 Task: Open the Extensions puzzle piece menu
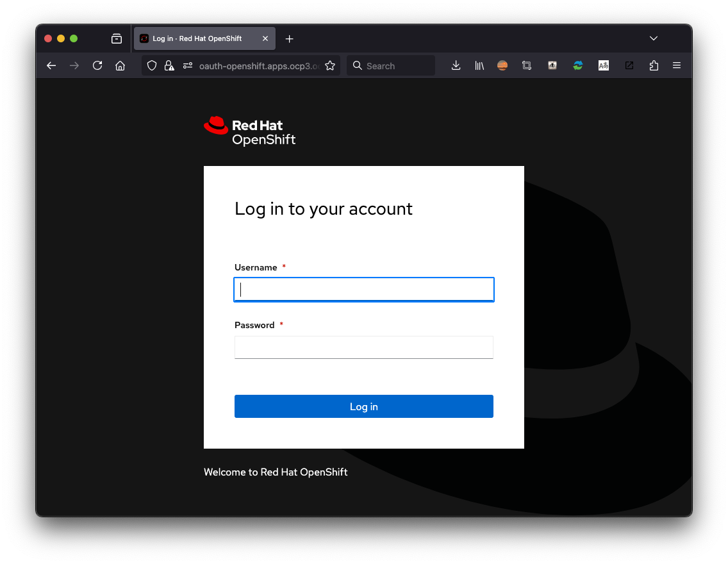click(654, 66)
